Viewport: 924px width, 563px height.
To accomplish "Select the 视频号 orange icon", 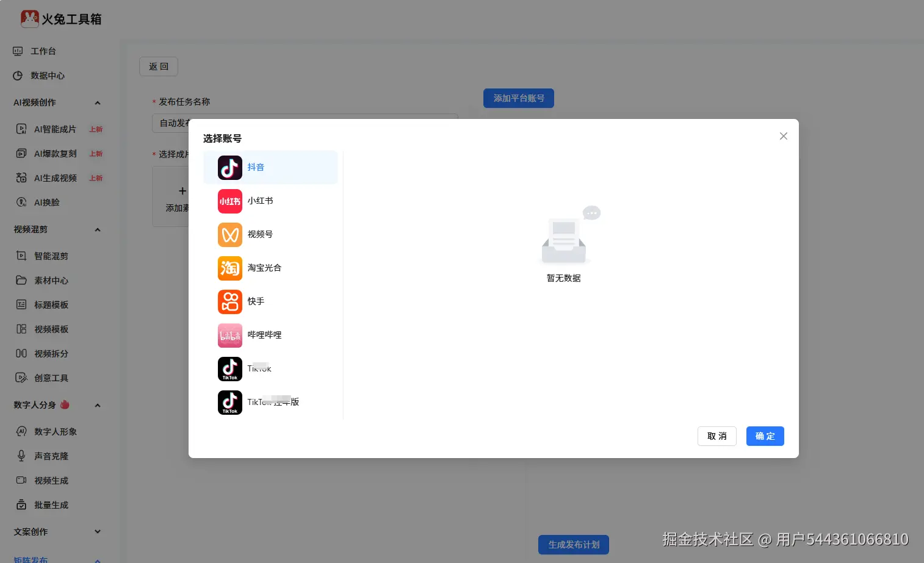I will pos(230,235).
